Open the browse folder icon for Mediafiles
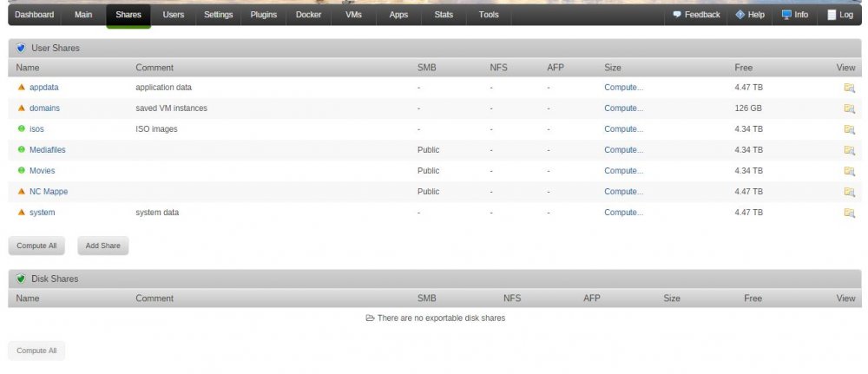 tap(849, 150)
